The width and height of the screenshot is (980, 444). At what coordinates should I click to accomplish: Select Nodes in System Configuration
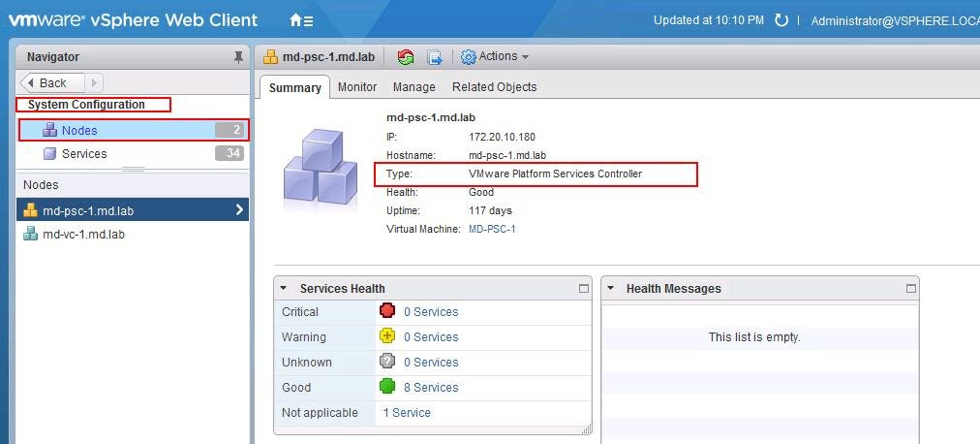tap(133, 130)
